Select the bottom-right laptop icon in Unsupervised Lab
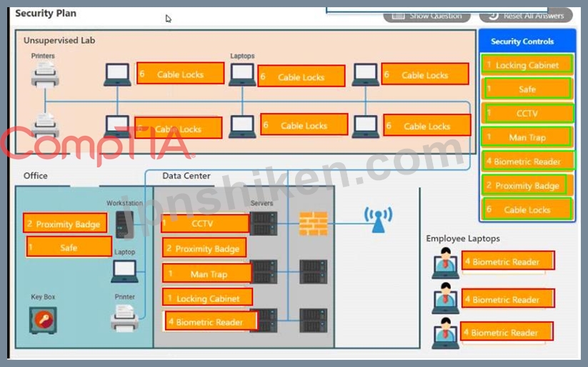 coord(366,127)
